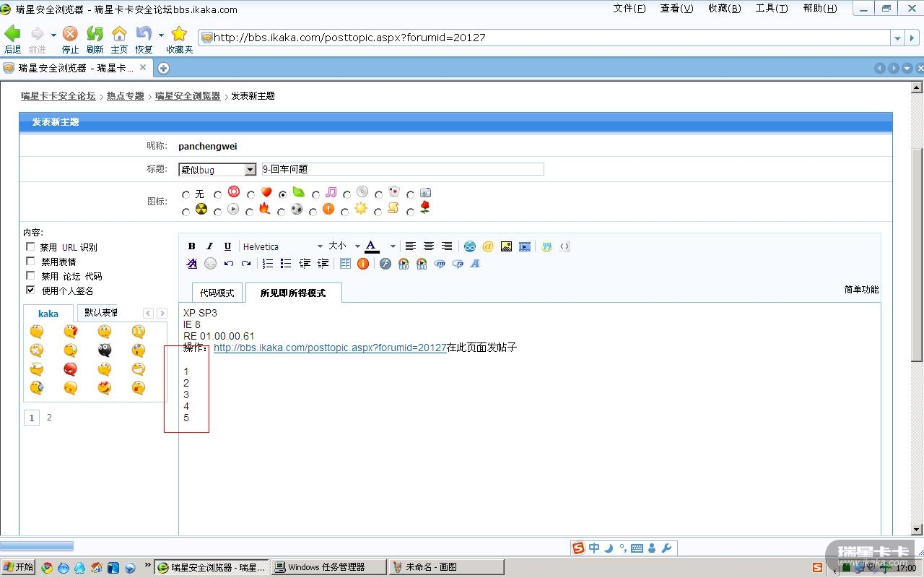Screen dimensions: 924x578
Task: Insert a hyperlink with the globe icon
Action: point(470,246)
